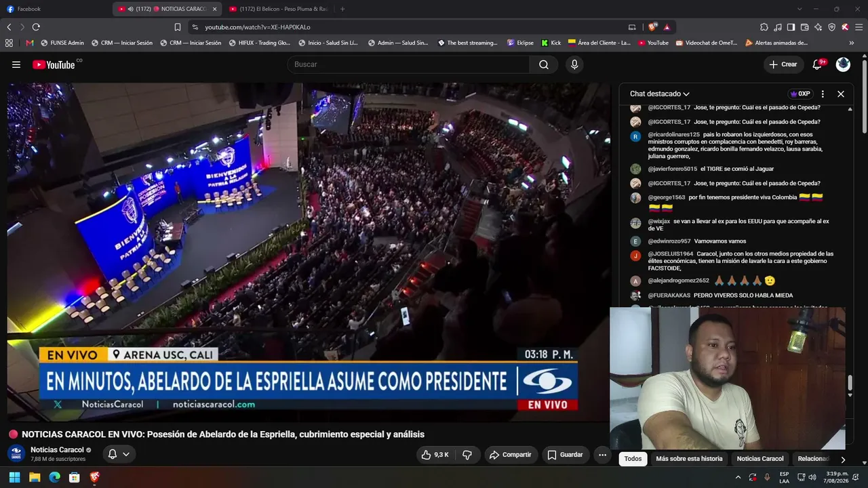Show hidden system tray icons
The width and height of the screenshot is (868, 488).
tap(738, 477)
